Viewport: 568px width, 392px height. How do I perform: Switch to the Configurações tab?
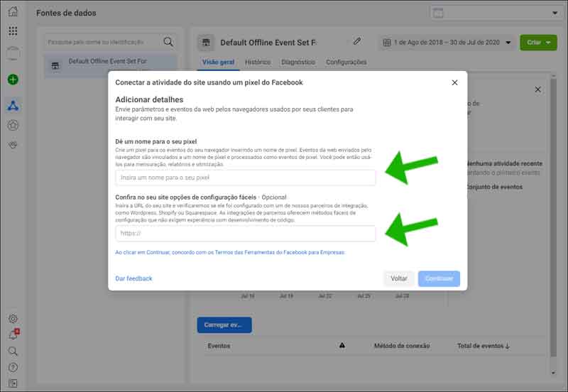[346, 62]
